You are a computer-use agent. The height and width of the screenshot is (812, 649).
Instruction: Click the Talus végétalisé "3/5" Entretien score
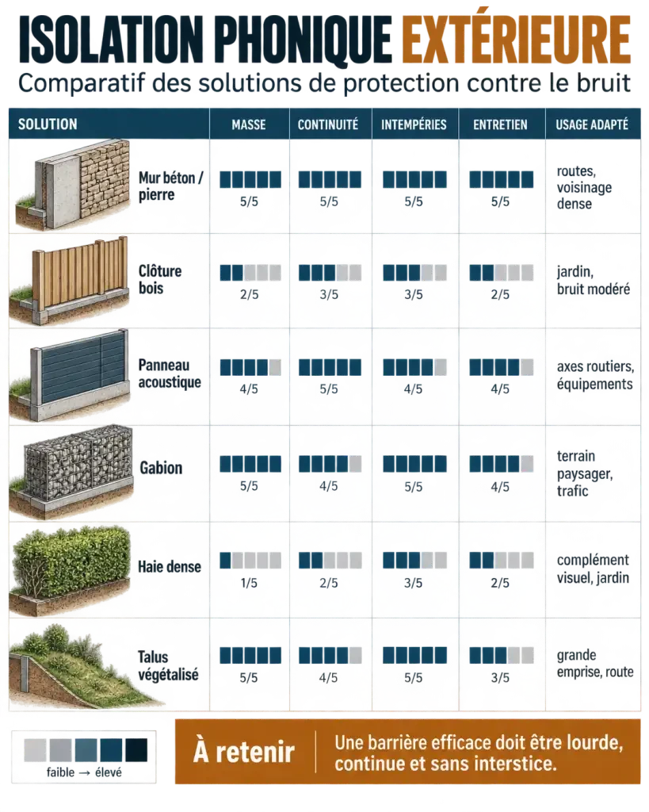pyautogui.click(x=501, y=678)
